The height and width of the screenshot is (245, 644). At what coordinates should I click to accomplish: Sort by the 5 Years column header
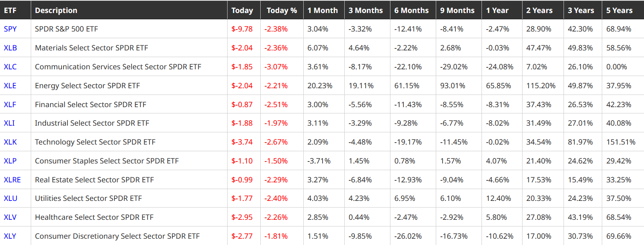click(x=619, y=11)
